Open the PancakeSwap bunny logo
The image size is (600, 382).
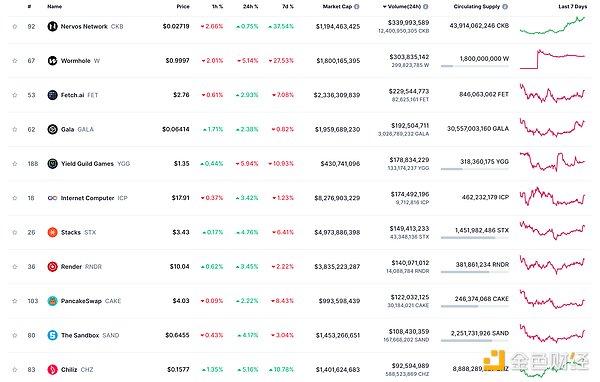52,301
